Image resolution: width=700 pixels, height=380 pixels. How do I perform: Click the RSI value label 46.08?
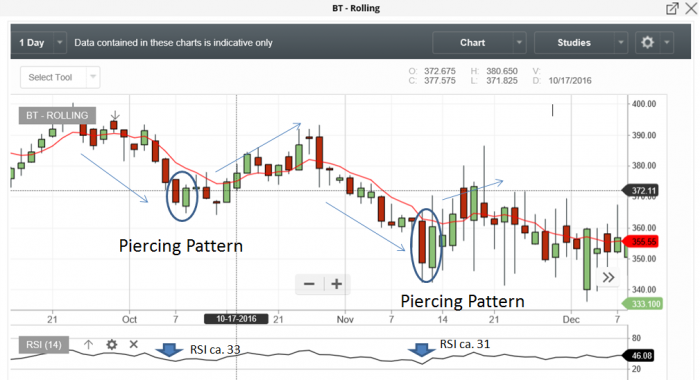[x=639, y=355]
